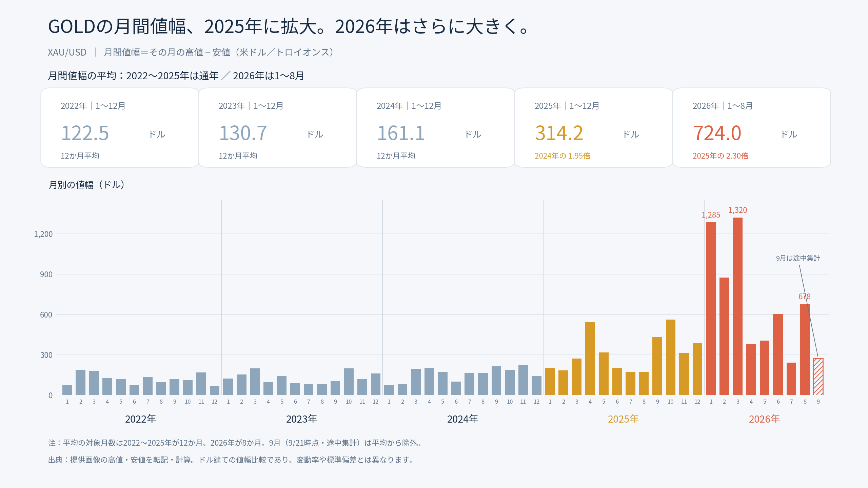Viewport: 868px width, 488px height.
Task: Click the '月別の値幅（ドル）' chart heading
Action: [x=87, y=185]
